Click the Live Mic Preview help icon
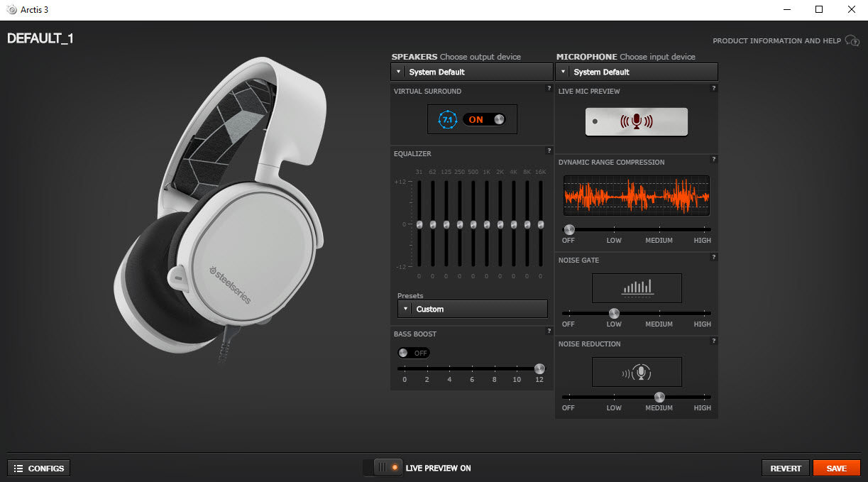868x482 pixels. 713,89
